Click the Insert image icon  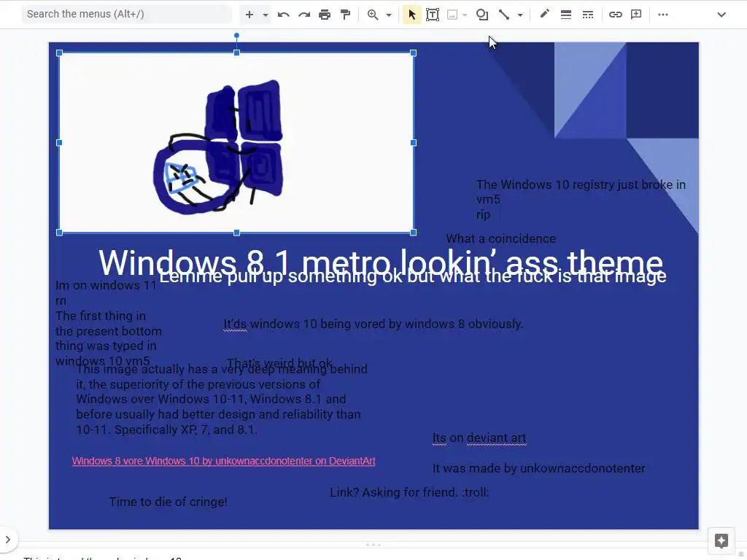coord(452,15)
